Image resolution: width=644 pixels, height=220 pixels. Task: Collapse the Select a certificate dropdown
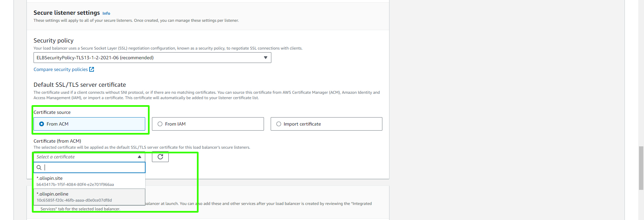[x=89, y=157]
